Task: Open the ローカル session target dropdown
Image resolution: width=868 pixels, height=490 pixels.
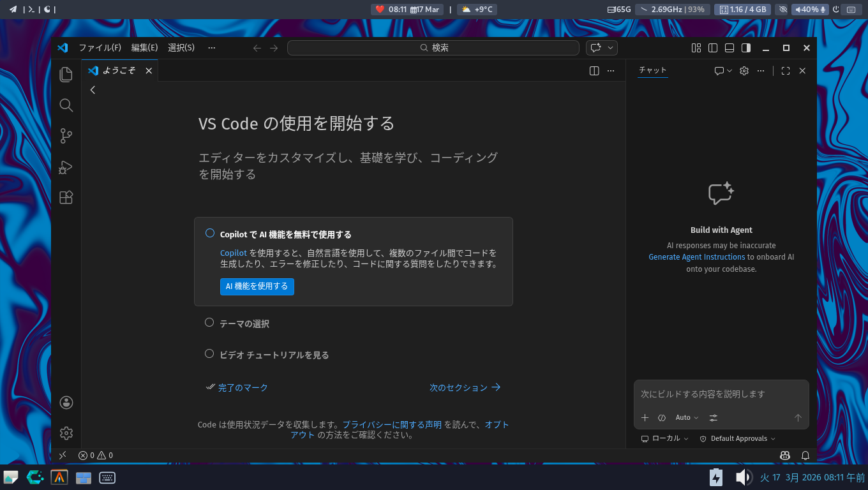Action: point(665,439)
